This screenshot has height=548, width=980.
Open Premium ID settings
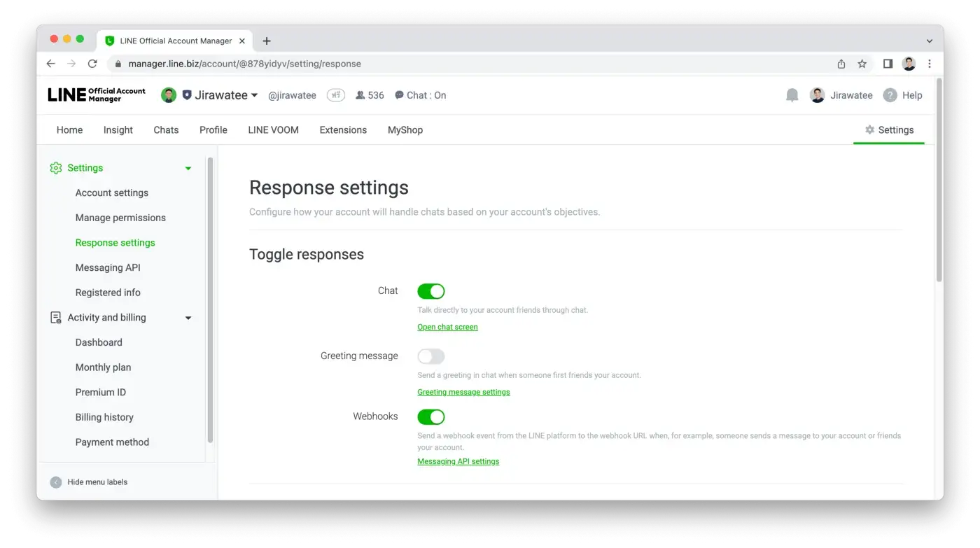tap(101, 393)
